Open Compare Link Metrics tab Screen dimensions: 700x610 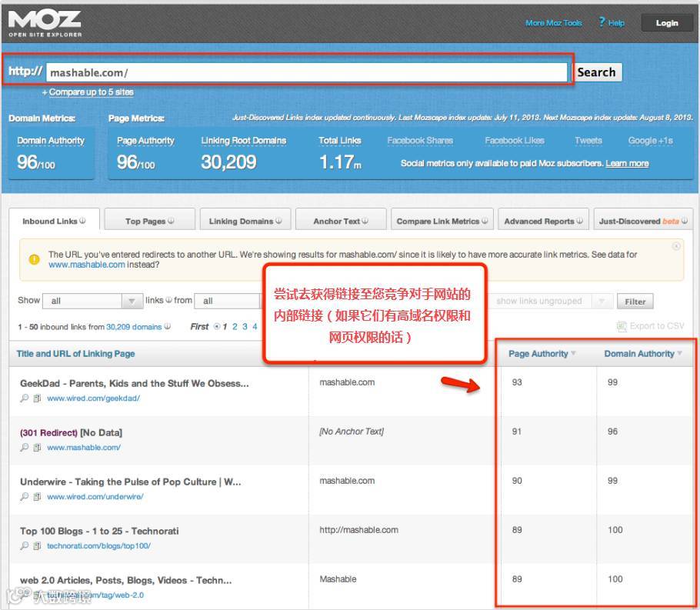pyautogui.click(x=442, y=220)
